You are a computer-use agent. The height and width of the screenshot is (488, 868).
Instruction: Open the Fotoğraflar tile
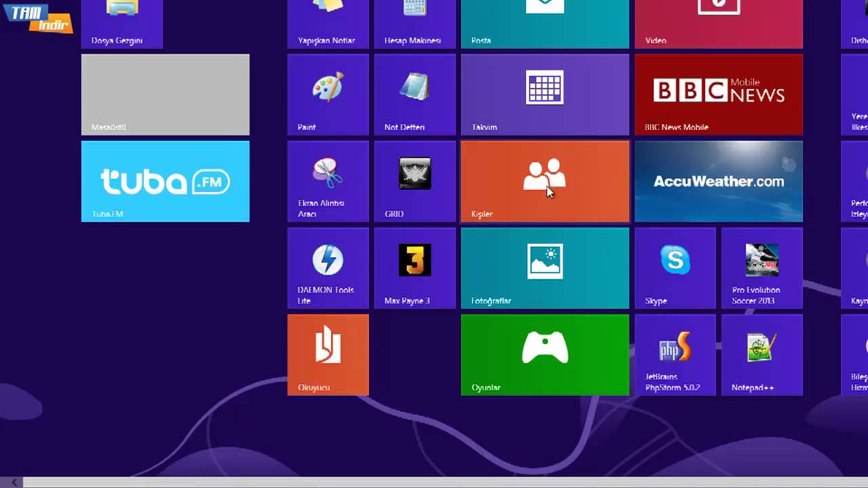545,268
